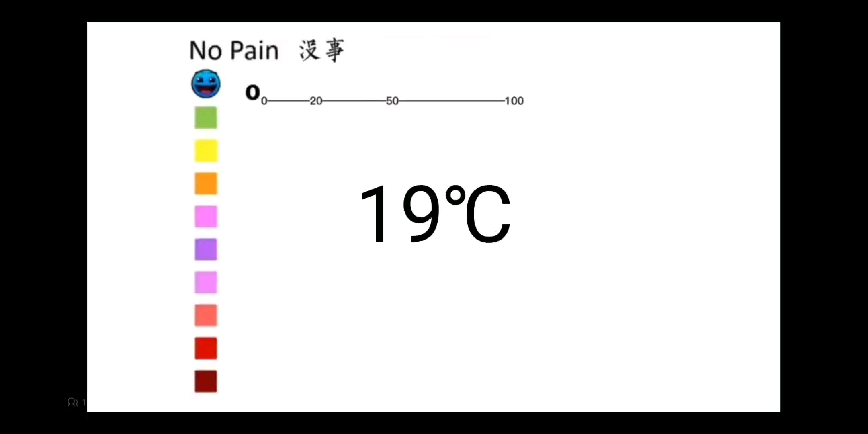Select the orange color swatch

pos(205,183)
